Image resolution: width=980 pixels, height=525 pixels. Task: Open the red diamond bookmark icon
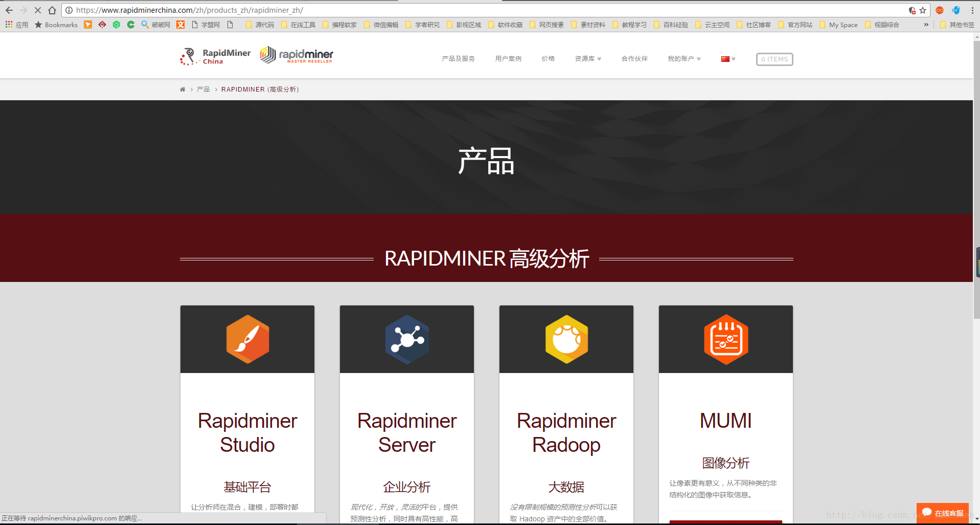pos(102,25)
